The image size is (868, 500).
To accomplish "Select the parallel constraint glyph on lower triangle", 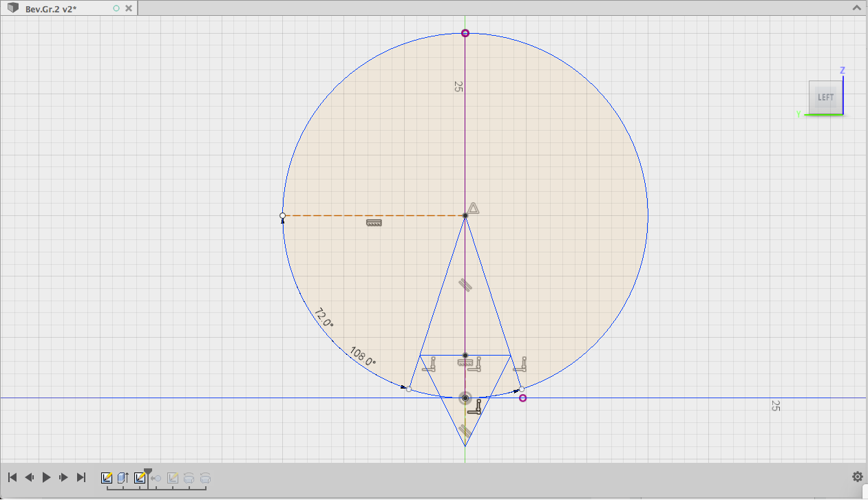I will 465,431.
